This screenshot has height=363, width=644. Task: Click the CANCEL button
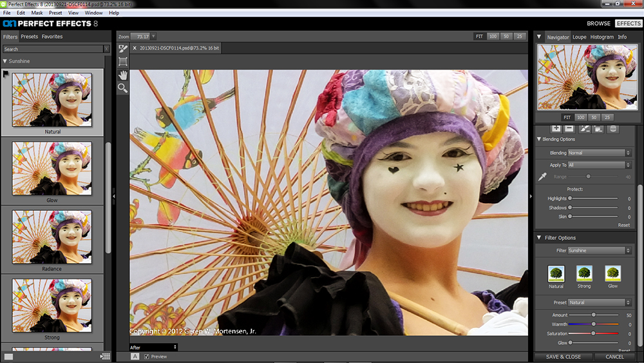(614, 357)
